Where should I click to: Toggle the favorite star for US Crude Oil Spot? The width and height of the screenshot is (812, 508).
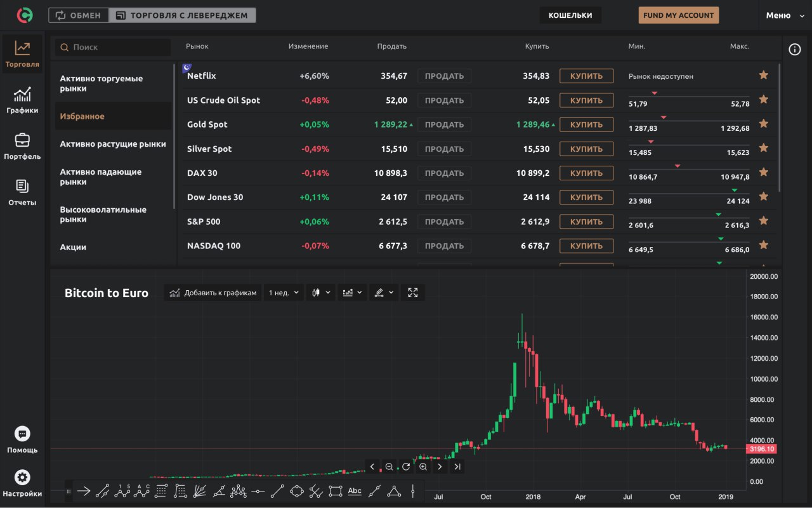(764, 99)
